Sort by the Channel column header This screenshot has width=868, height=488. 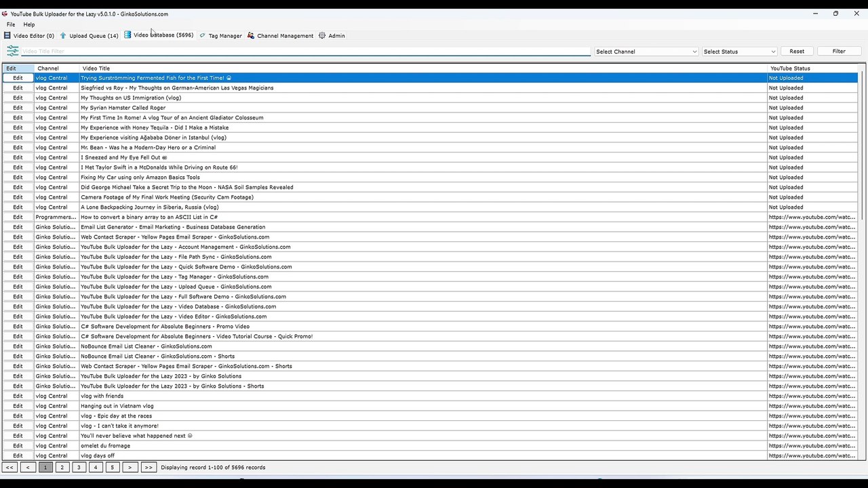click(57, 68)
